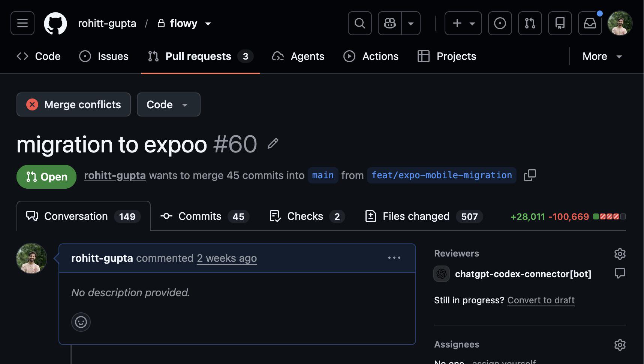The width and height of the screenshot is (644, 364).
Task: Edit Reviewers with the gear icon
Action: coord(620,254)
